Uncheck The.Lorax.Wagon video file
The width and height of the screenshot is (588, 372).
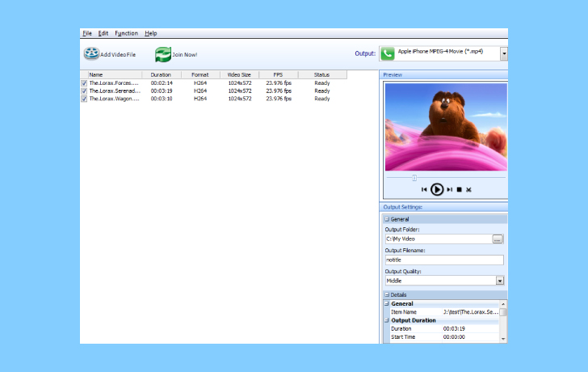(84, 99)
